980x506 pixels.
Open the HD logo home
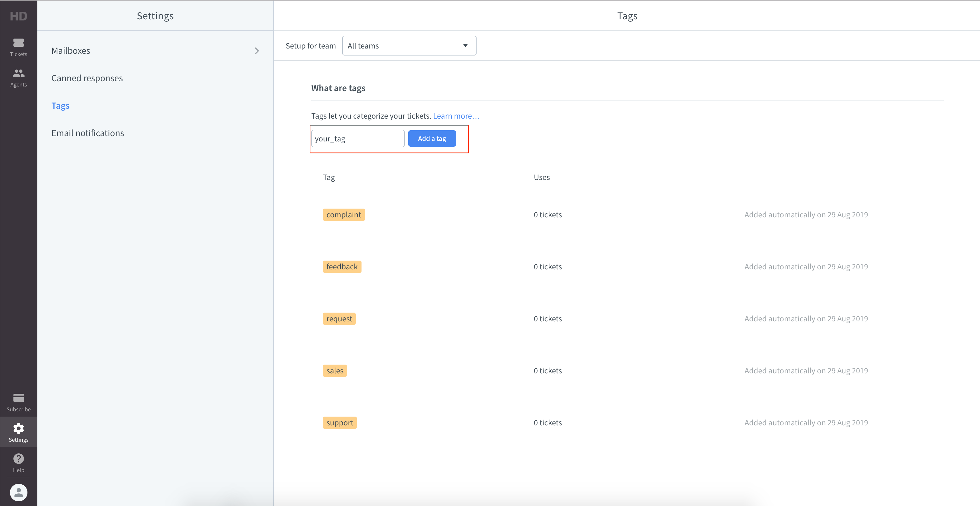(x=18, y=16)
